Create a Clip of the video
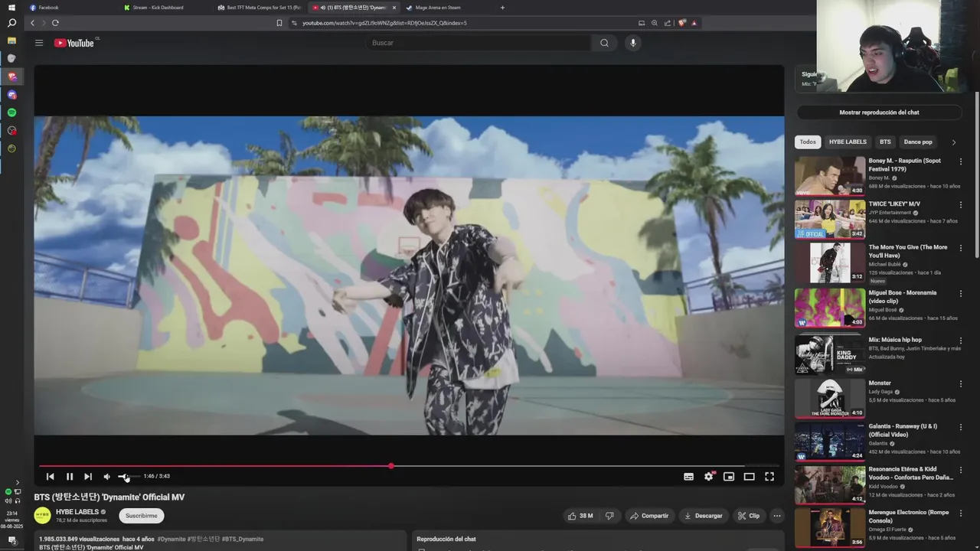This screenshot has width=980, height=551. coord(748,516)
